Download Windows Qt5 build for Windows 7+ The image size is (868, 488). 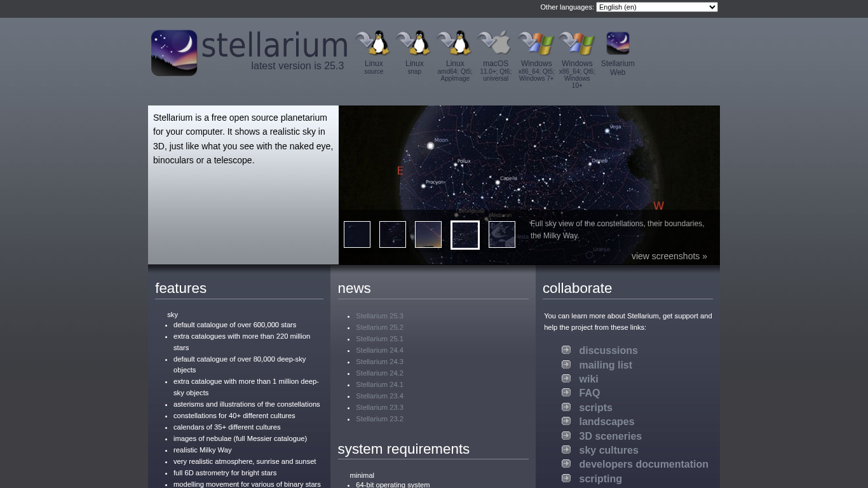(536, 44)
